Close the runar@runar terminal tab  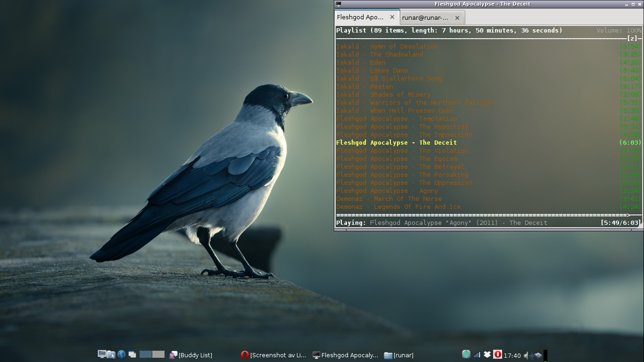[457, 18]
